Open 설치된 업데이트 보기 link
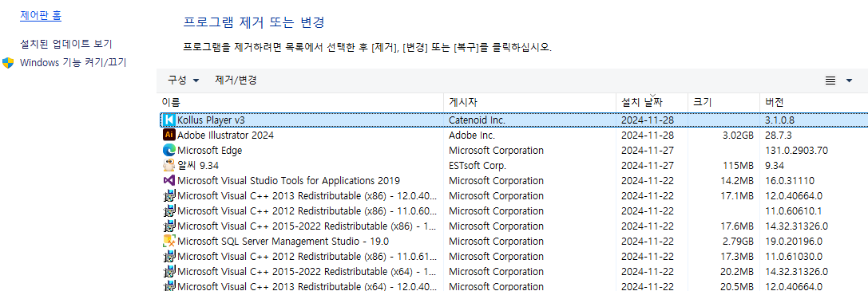The width and height of the screenshot is (868, 291). tap(65, 43)
